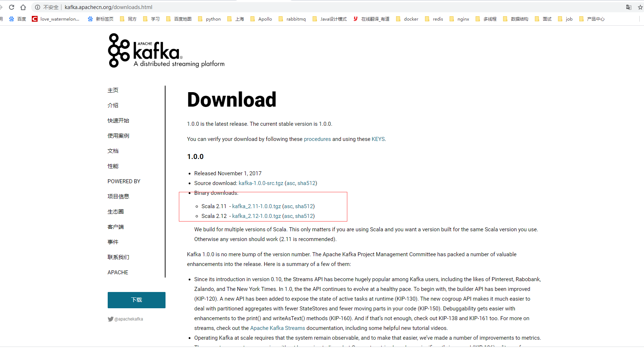Open the love_watermelon bookmark icon
This screenshot has height=348, width=644.
coord(34,19)
